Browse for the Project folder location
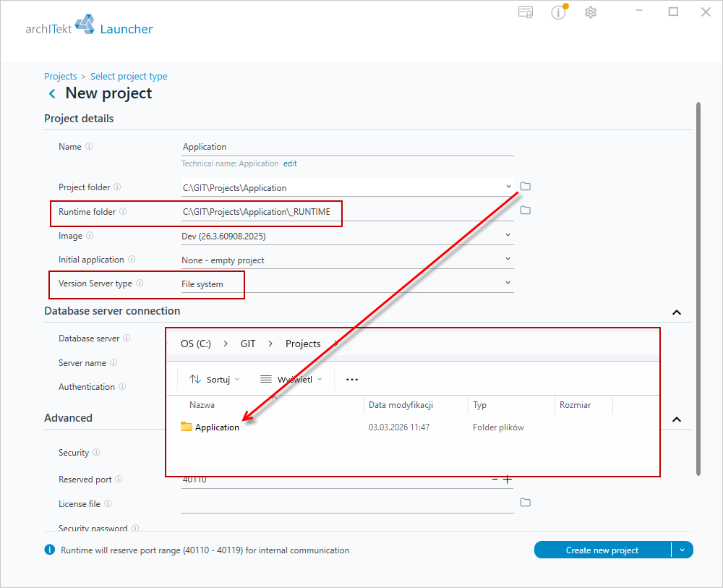The height and width of the screenshot is (588, 723). (x=525, y=187)
